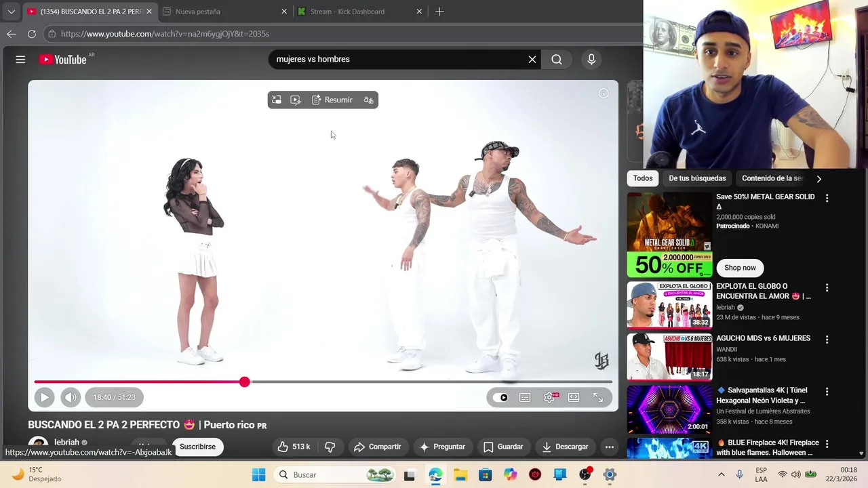Open a new browser tab with plus
868x488 pixels.
click(439, 12)
